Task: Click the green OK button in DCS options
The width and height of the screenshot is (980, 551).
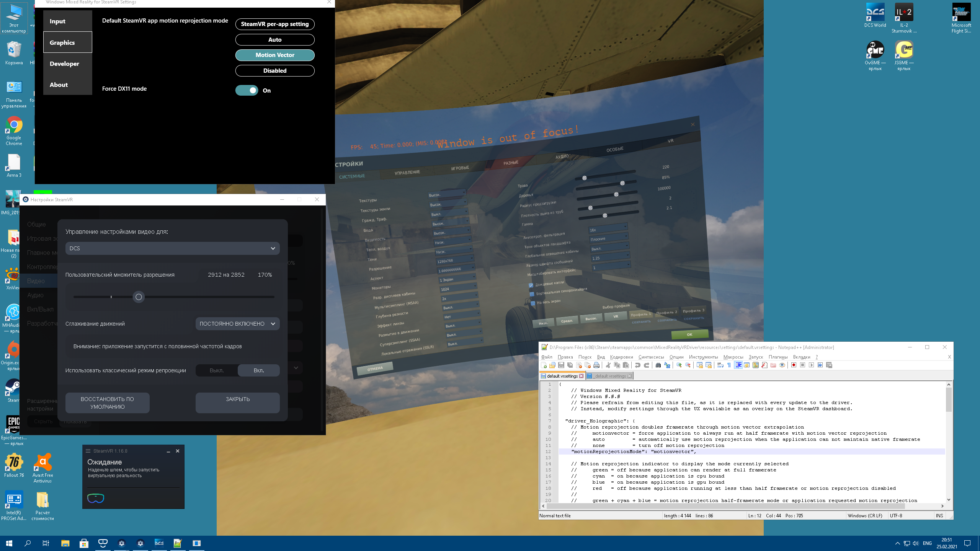Action: (689, 334)
